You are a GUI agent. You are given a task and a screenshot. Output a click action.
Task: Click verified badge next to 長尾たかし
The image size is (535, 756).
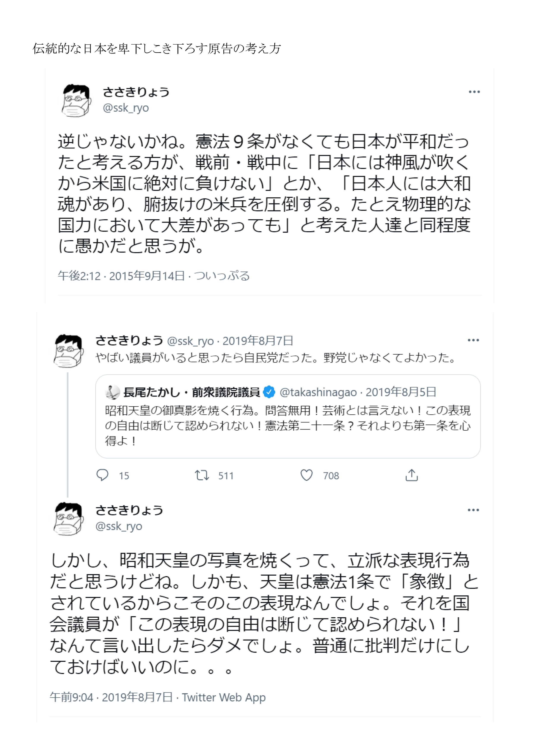[x=269, y=392]
